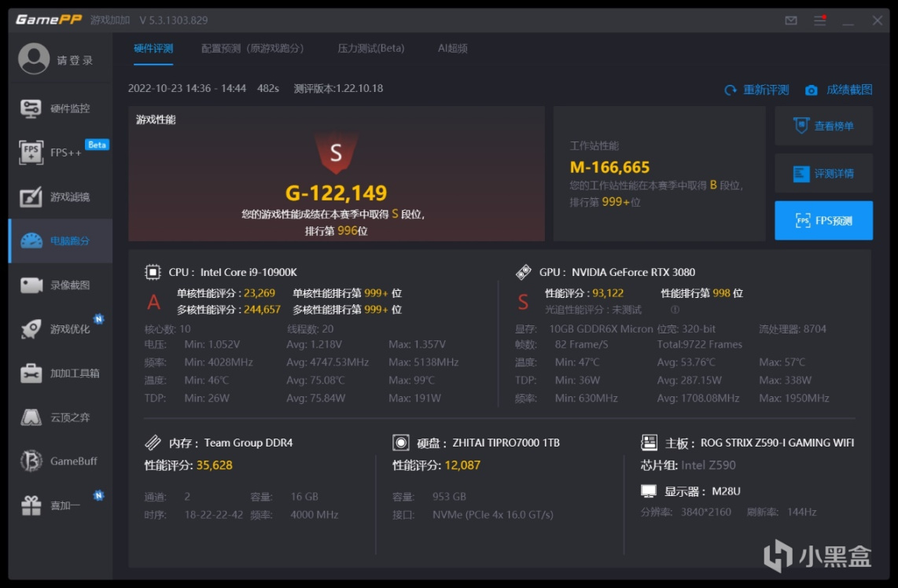The image size is (898, 588).
Task: Open 录像截图 recording in sidebar
Action: coord(61,285)
